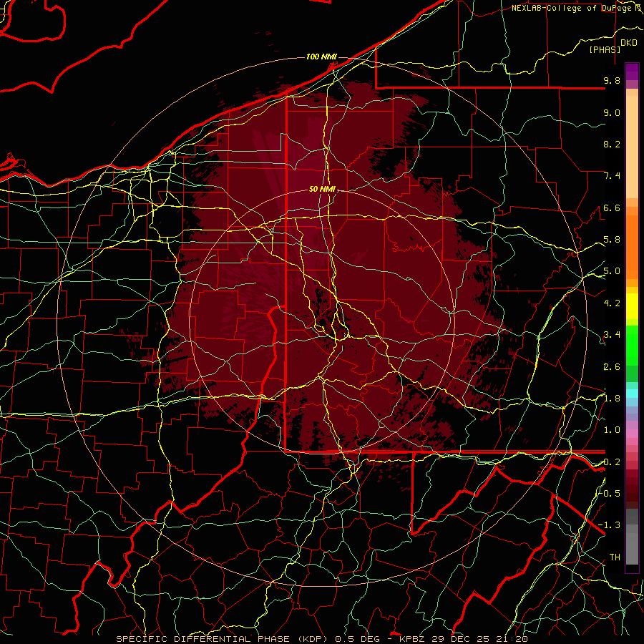Click the 5.0 value on the scale
Viewport: 644px width, 644px height.
point(612,271)
